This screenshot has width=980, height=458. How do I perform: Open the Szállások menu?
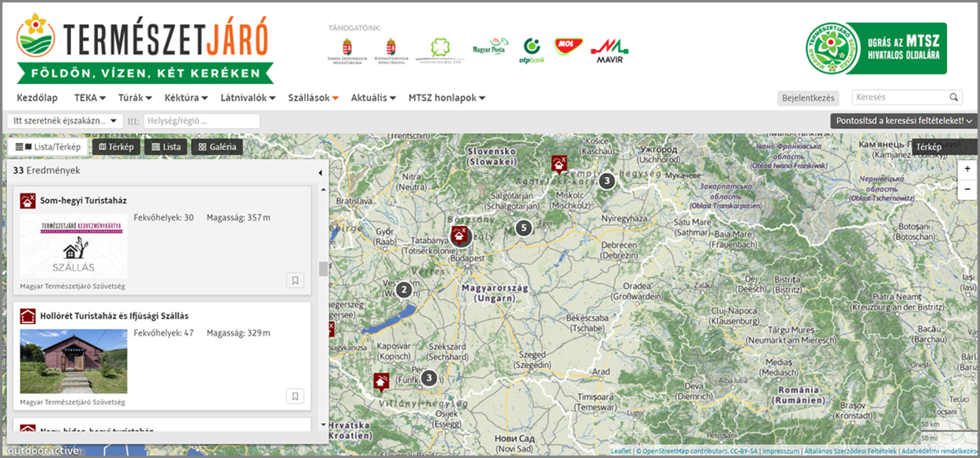[313, 98]
